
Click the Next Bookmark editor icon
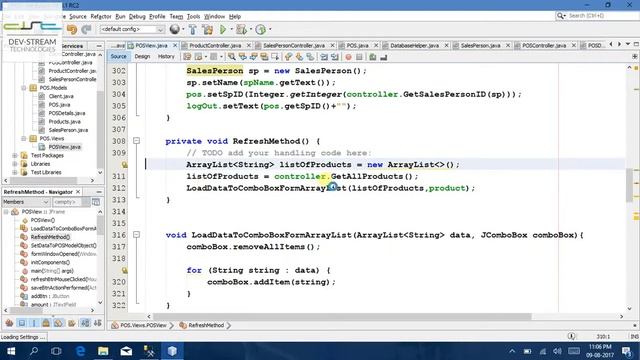[299, 57]
